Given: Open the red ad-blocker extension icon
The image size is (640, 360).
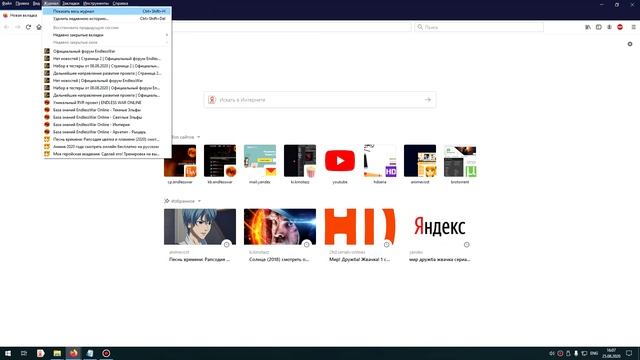Looking at the screenshot, I should [x=620, y=27].
